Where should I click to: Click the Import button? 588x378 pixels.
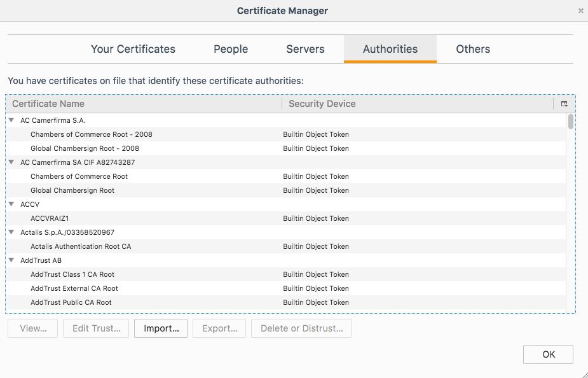click(x=160, y=328)
